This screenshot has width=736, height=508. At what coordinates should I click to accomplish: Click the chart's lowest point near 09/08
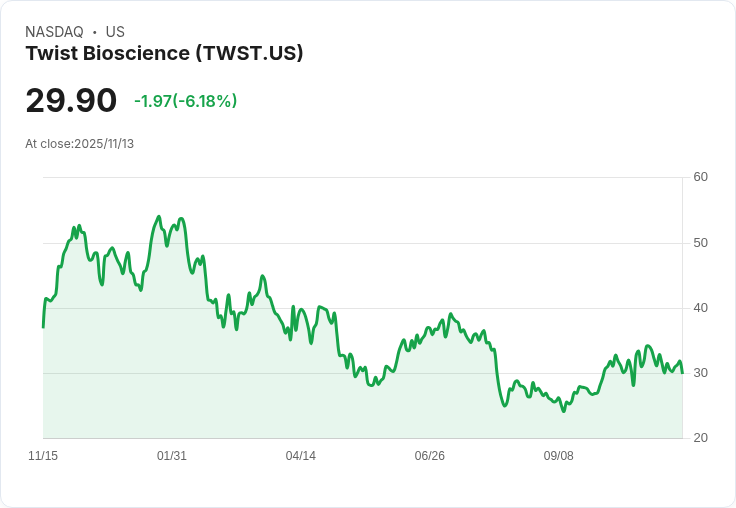[564, 411]
